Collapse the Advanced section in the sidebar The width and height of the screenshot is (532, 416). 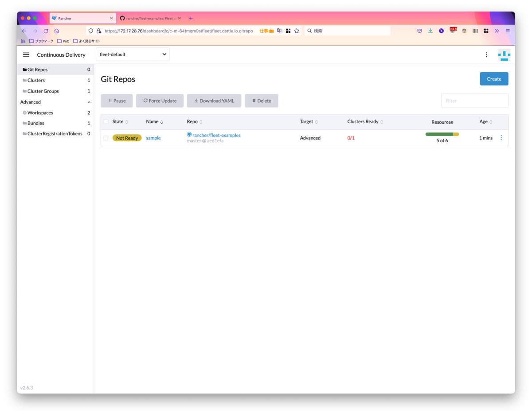[88, 101]
